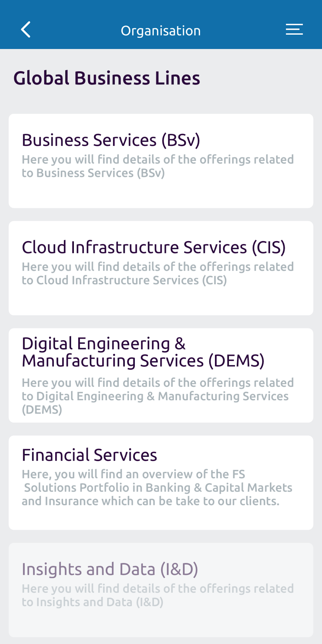Screen dimensions: 322x644
Task: Click the FS Solutions Portfolio description
Action: [x=157, y=488]
